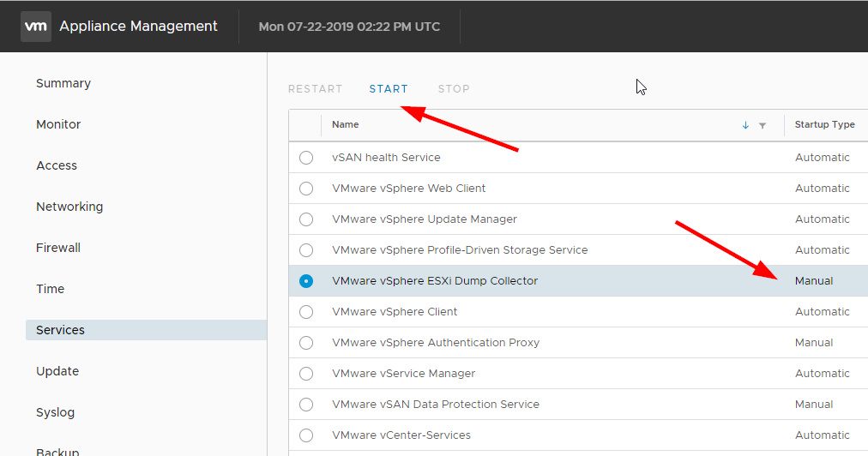Open the Syslog section

[x=56, y=412]
